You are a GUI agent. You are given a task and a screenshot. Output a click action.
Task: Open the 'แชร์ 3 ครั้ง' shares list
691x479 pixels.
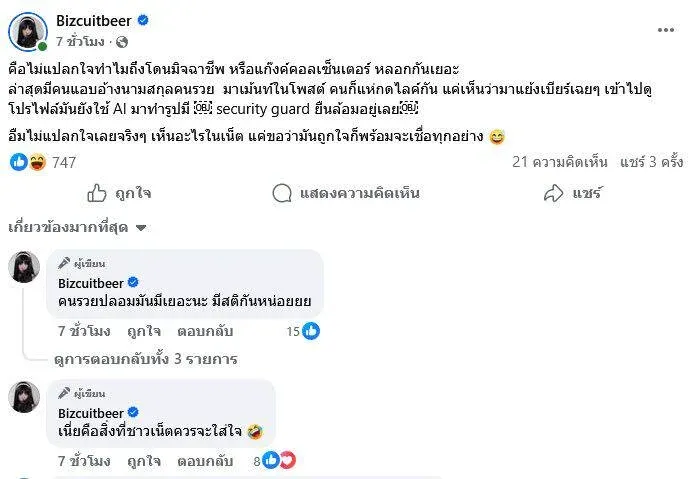652,162
